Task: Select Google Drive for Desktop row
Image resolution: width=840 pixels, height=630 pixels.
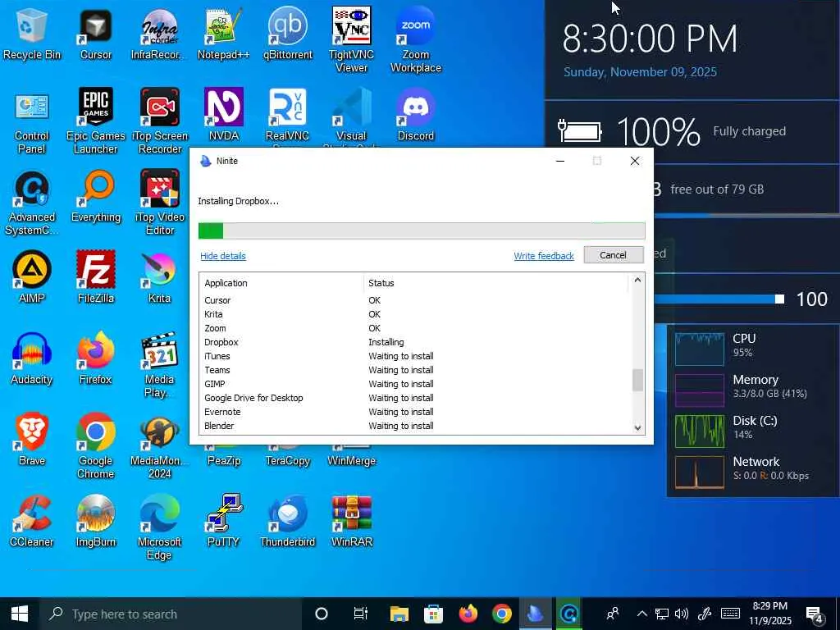Action: pyautogui.click(x=415, y=398)
